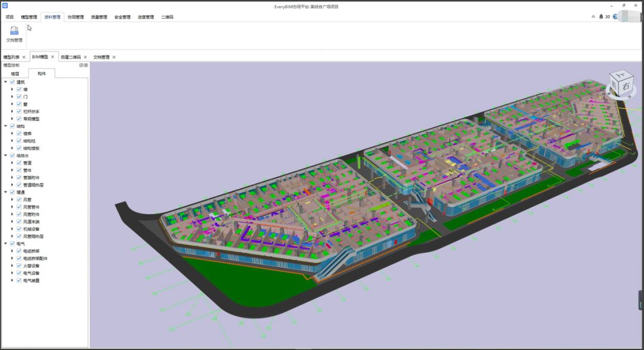Uncheck the 电气装置 checkbox
This screenshot has height=350, width=644.
point(19,281)
